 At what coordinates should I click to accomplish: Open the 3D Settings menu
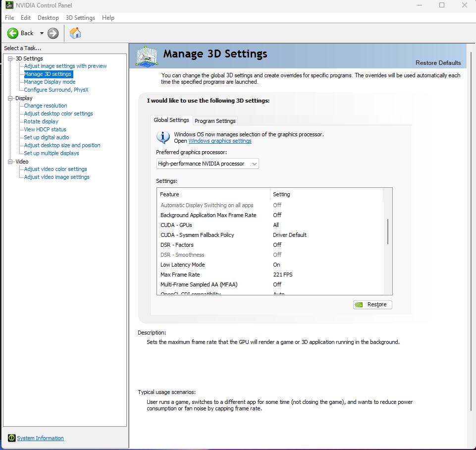pos(80,18)
